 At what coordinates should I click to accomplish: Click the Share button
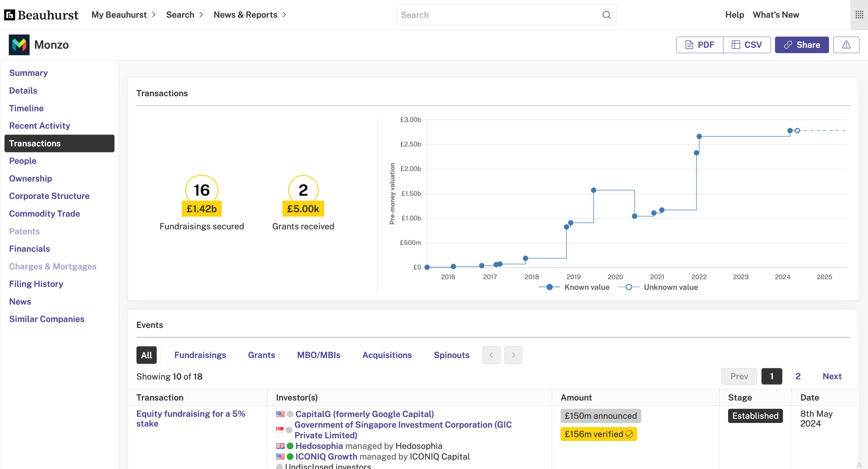[802, 45]
